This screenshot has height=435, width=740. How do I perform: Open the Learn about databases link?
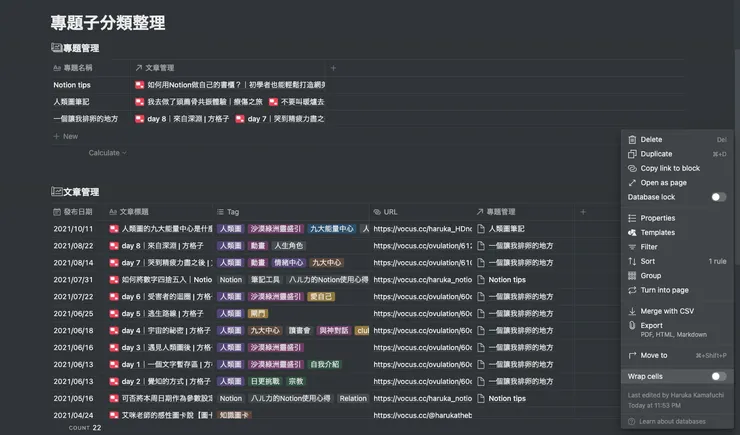(672, 421)
